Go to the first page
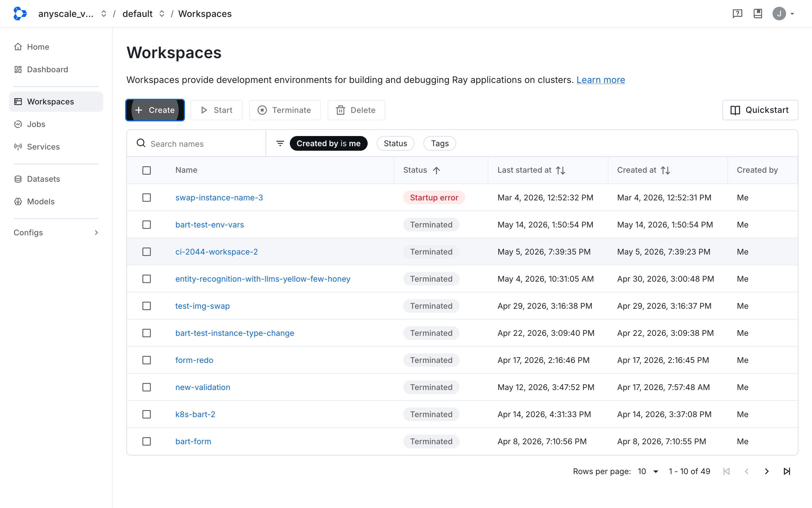 tap(727, 471)
